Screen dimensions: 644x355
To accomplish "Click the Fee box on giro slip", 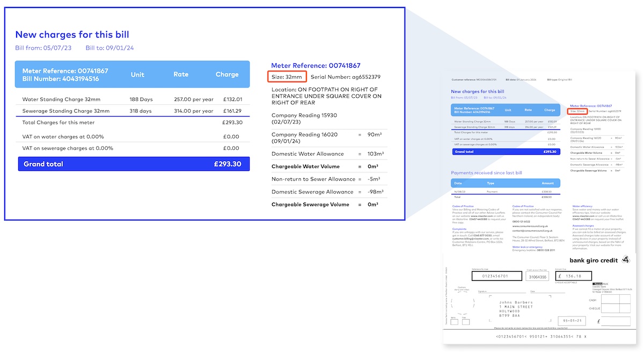I will pos(466,322).
